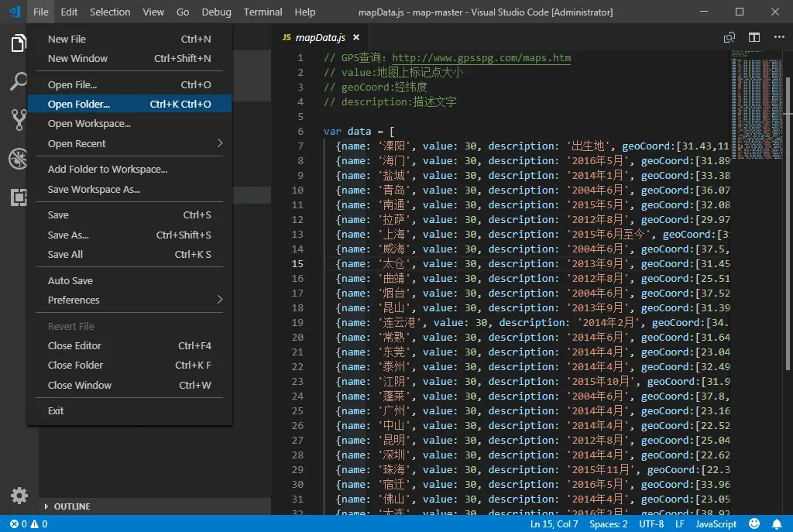Choose Open Folder... from File menu
Image resolution: width=793 pixels, height=532 pixels.
(79, 104)
